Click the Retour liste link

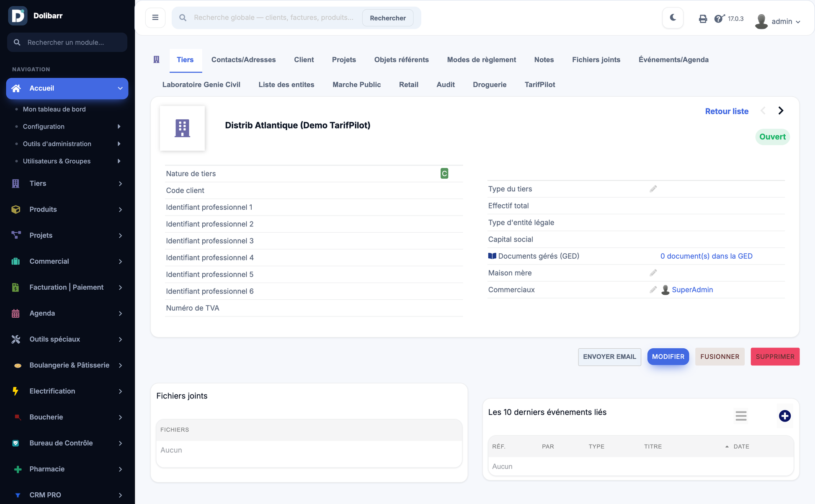[726, 111]
